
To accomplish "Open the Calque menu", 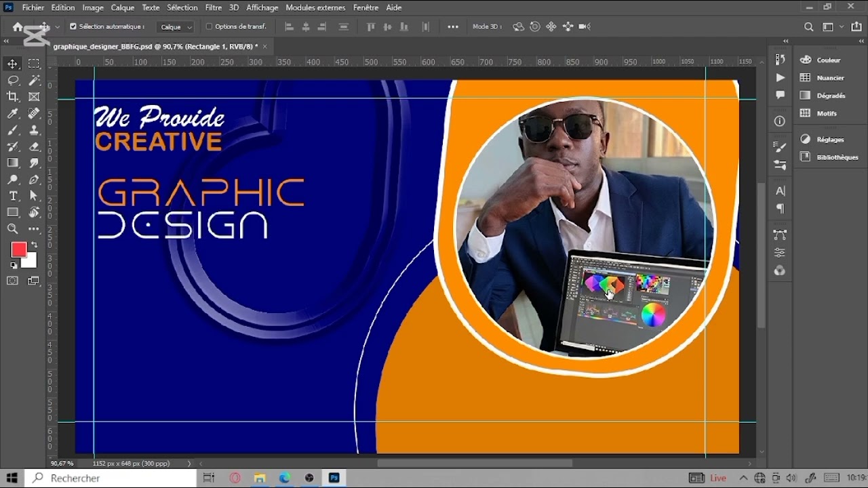I will tap(123, 7).
